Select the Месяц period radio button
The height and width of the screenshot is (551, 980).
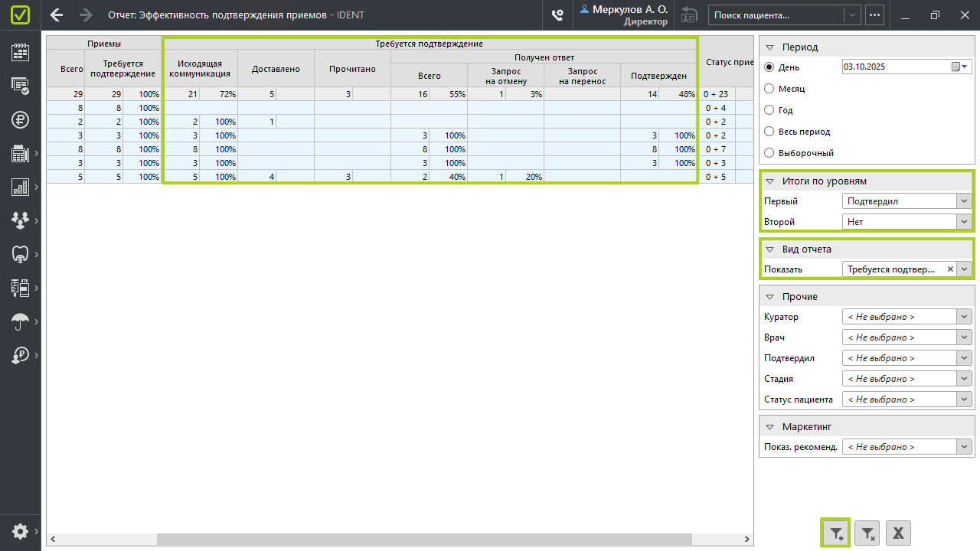coord(769,89)
